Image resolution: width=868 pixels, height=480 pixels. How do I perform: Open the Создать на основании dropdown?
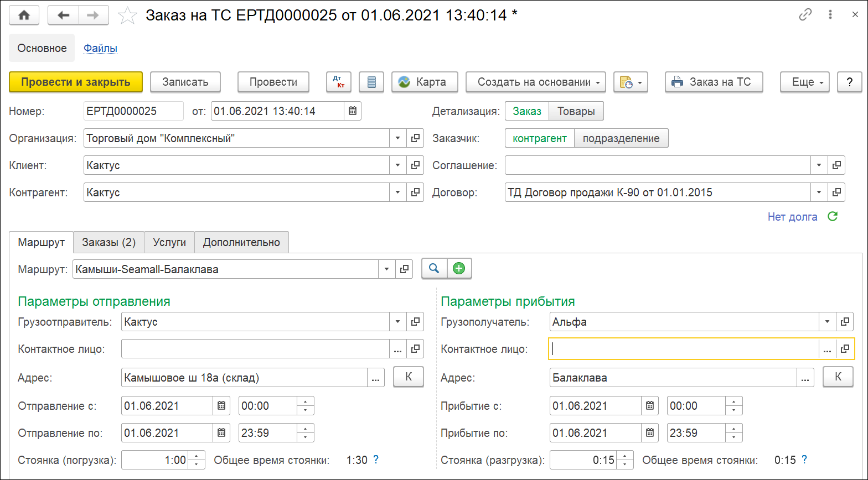click(x=535, y=82)
